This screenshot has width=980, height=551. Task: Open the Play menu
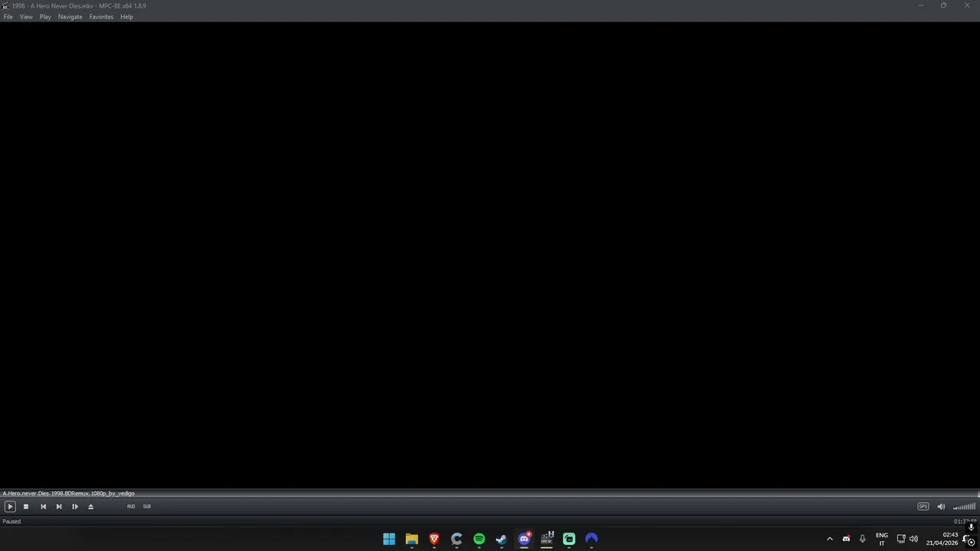pyautogui.click(x=45, y=17)
